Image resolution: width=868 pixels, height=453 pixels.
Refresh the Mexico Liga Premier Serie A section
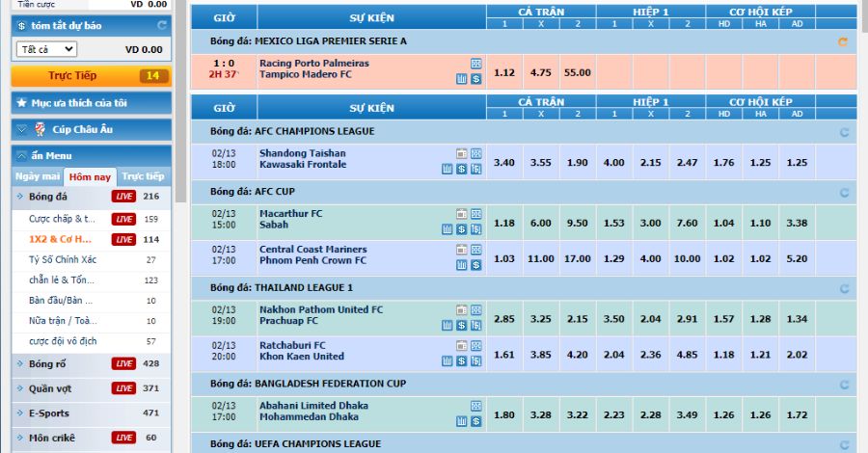pyautogui.click(x=843, y=41)
